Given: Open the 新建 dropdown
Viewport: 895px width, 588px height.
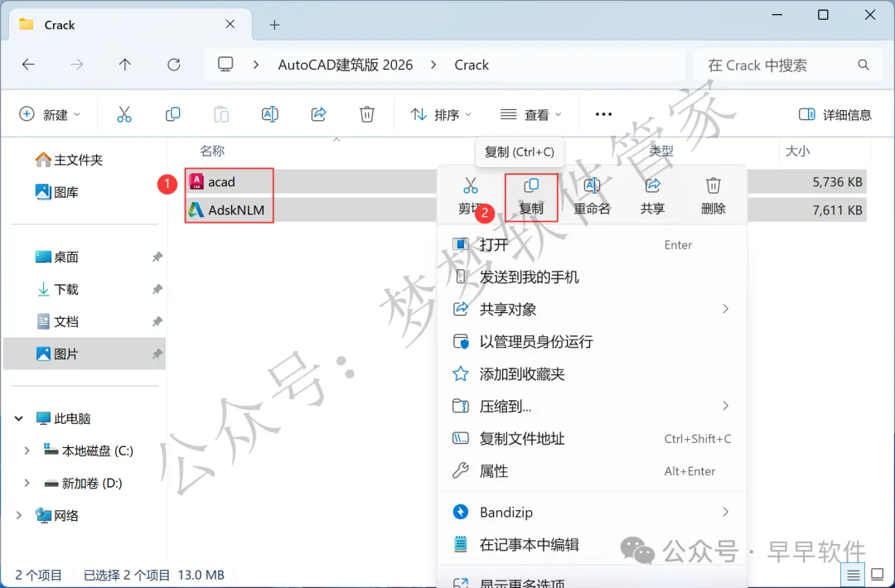Looking at the screenshot, I should click(x=50, y=114).
